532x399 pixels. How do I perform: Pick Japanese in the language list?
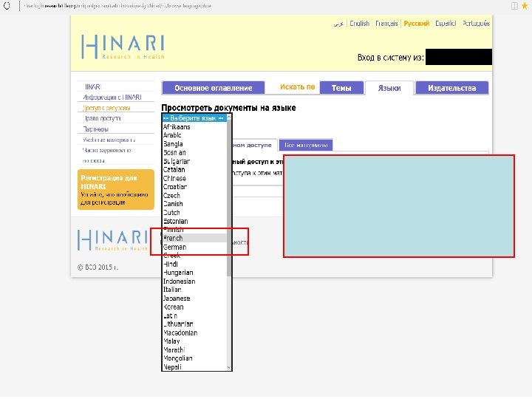tap(194, 299)
